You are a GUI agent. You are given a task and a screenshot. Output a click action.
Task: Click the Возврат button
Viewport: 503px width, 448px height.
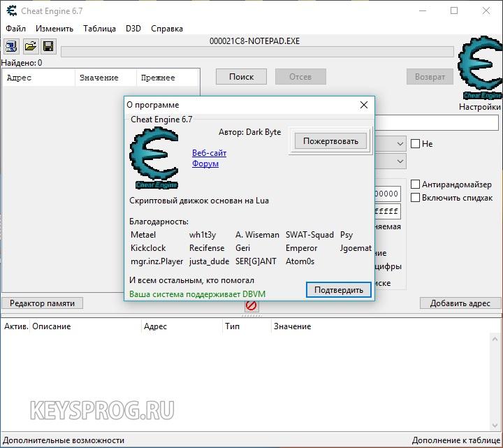430,77
